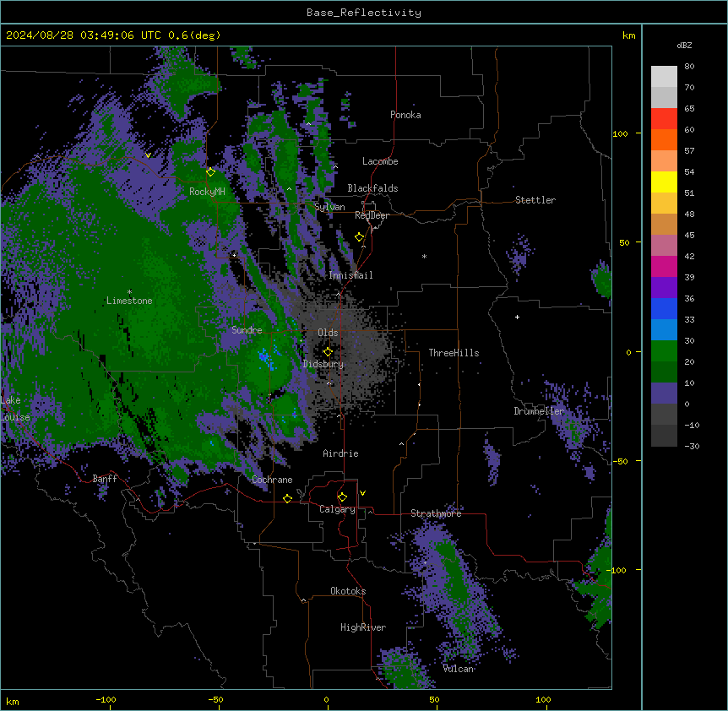The height and width of the screenshot is (711, 728).
Task: Select the Drumheller label
Action: coord(539,411)
